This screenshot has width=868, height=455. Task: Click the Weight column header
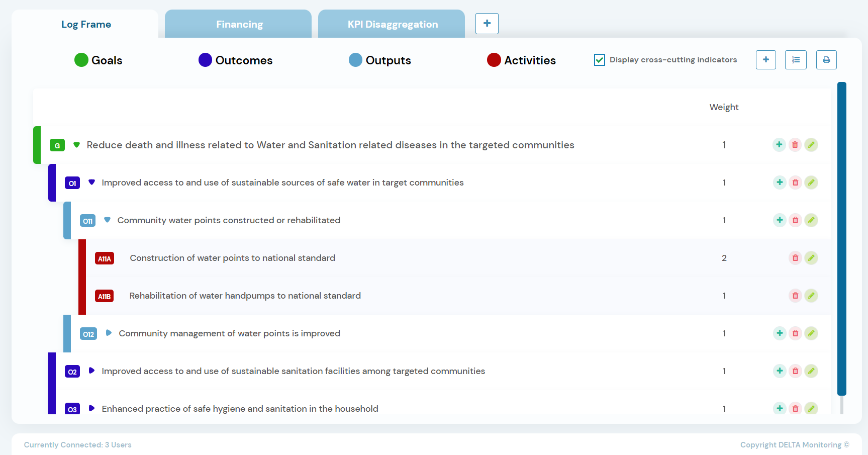(x=724, y=107)
